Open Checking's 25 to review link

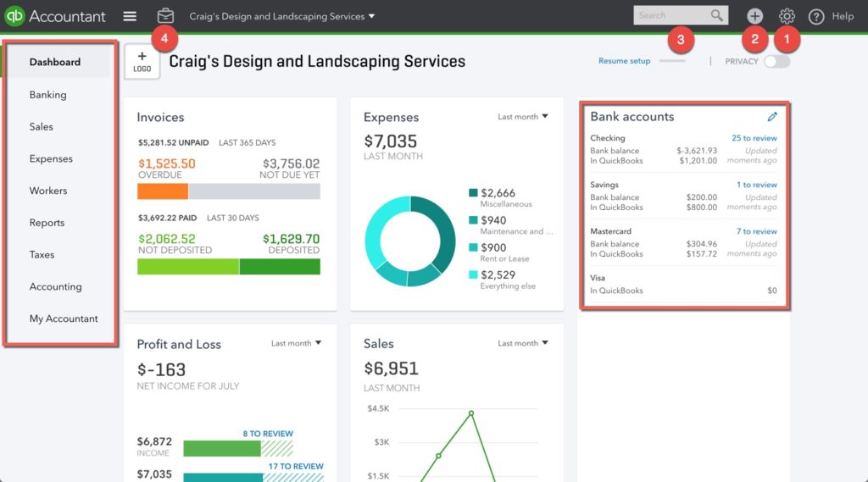click(x=754, y=138)
